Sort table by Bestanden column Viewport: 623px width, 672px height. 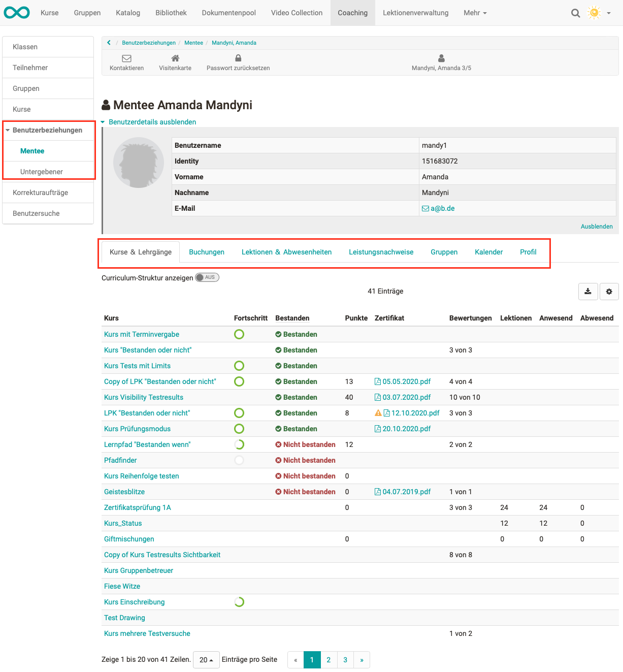(292, 318)
